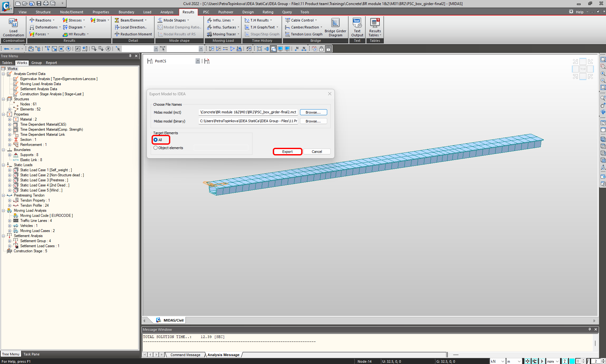Screen dimensions: 606x364
Task: Select the All target elements option
Action: (156, 140)
